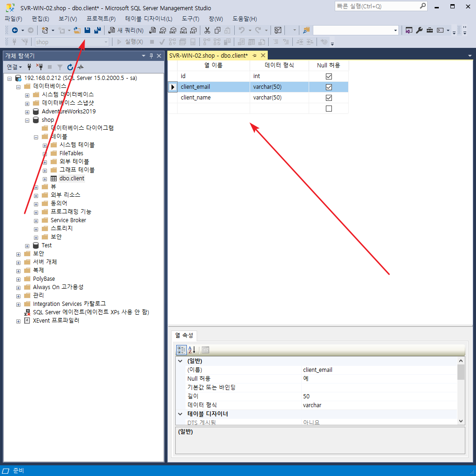Image resolution: width=476 pixels, height=476 pixels.
Task: Click the MDX query toolbar icon
Action: click(163, 30)
